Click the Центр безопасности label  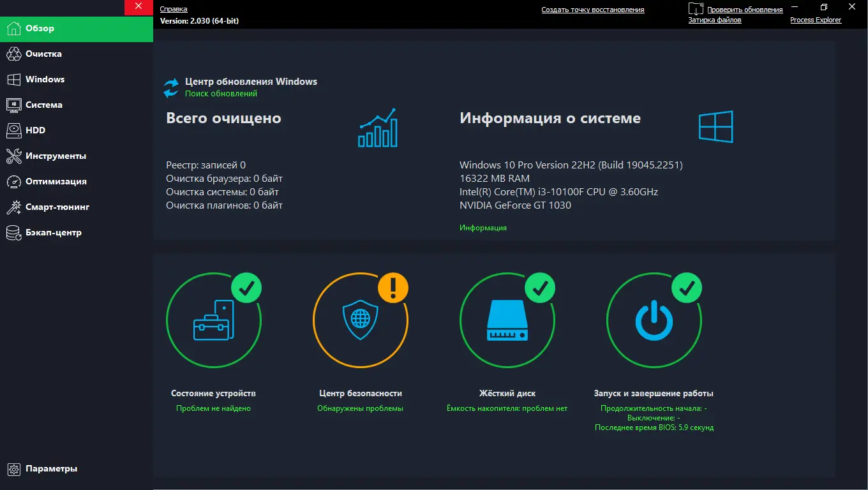point(361,394)
